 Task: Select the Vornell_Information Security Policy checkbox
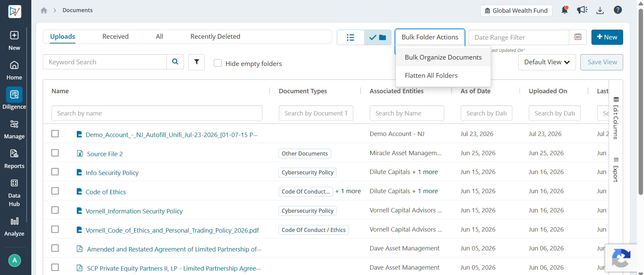coord(55,210)
